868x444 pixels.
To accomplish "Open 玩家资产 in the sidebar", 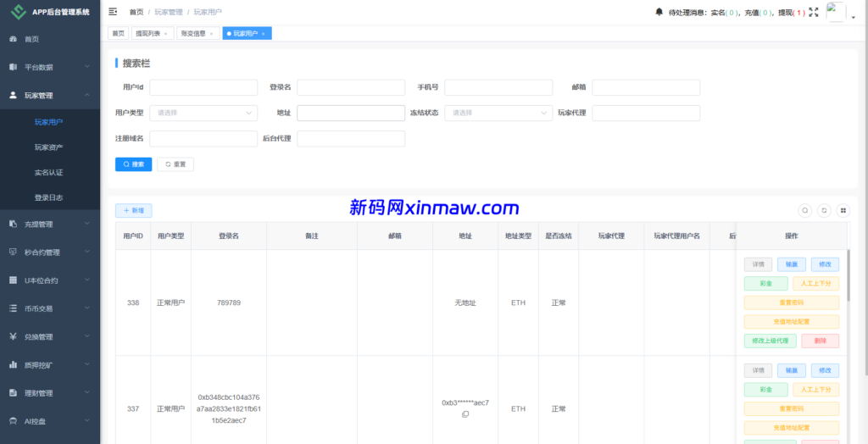I will [48, 147].
